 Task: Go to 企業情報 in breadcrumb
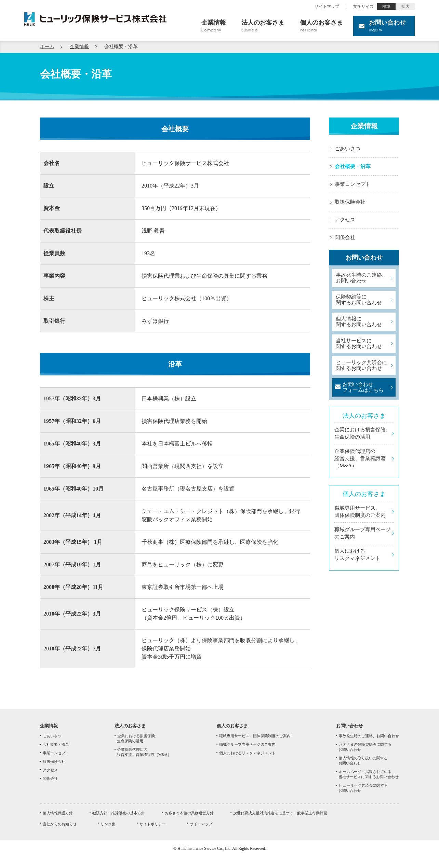click(x=79, y=47)
